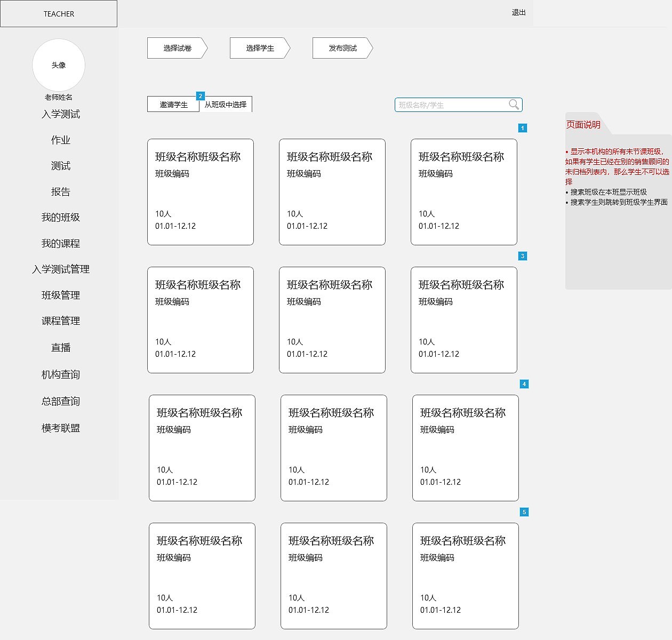Click blue badge "2" above 邀请学生 tab
672x640 pixels.
tap(201, 96)
